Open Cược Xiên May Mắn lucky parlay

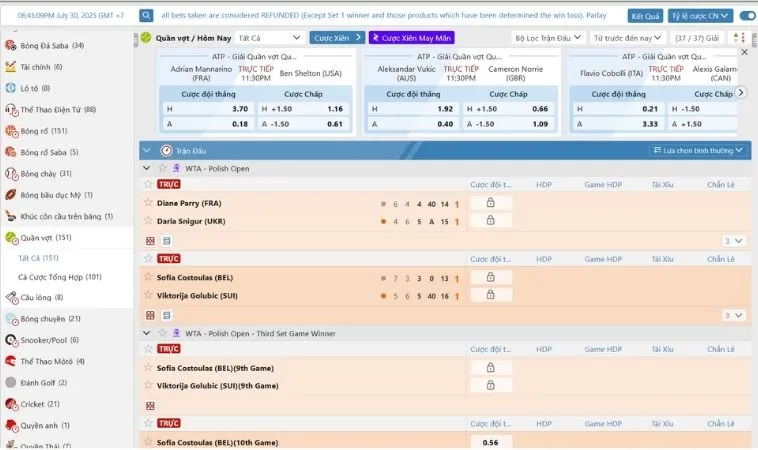point(411,38)
